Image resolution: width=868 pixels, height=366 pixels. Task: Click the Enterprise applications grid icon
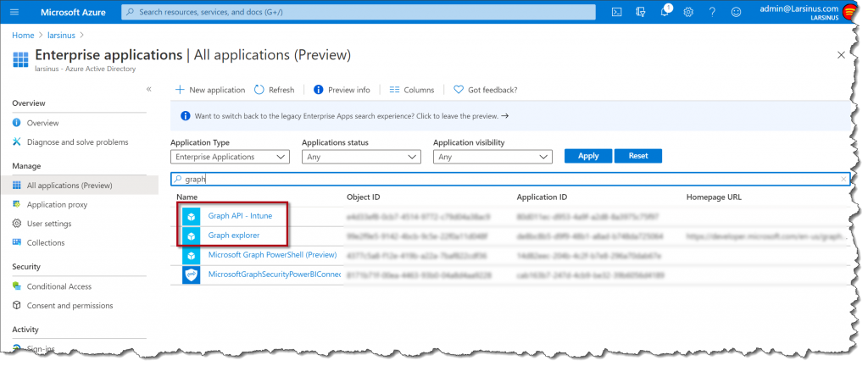20,59
